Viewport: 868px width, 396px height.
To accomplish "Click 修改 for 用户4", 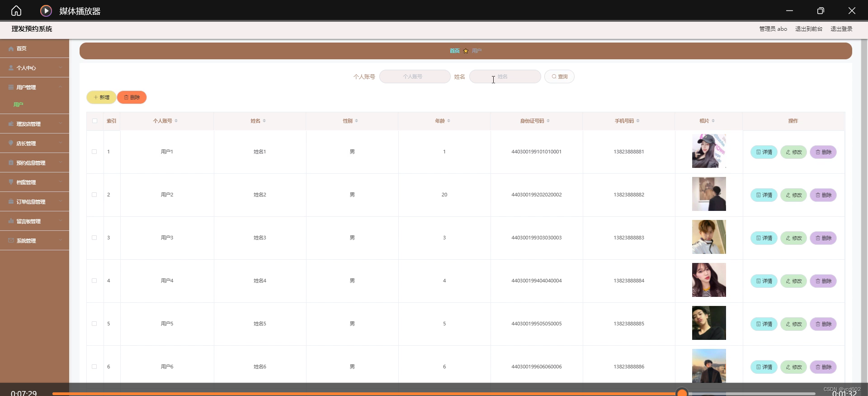I will point(793,281).
